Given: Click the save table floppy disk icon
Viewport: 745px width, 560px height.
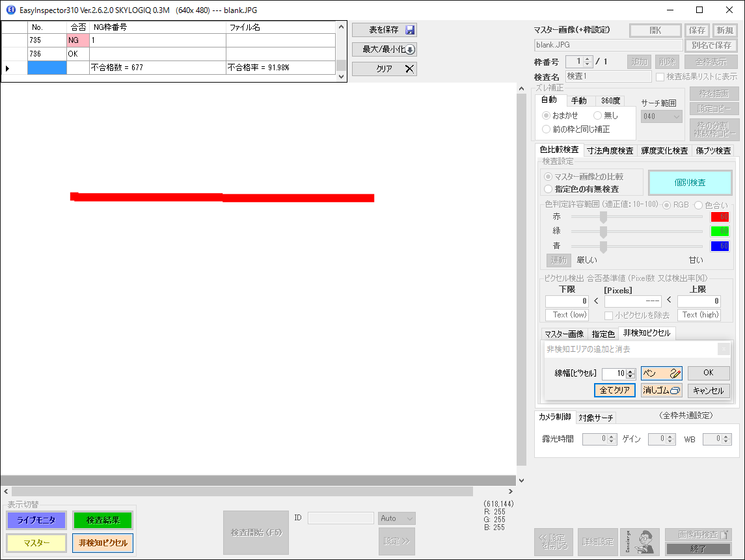Looking at the screenshot, I should pos(410,30).
